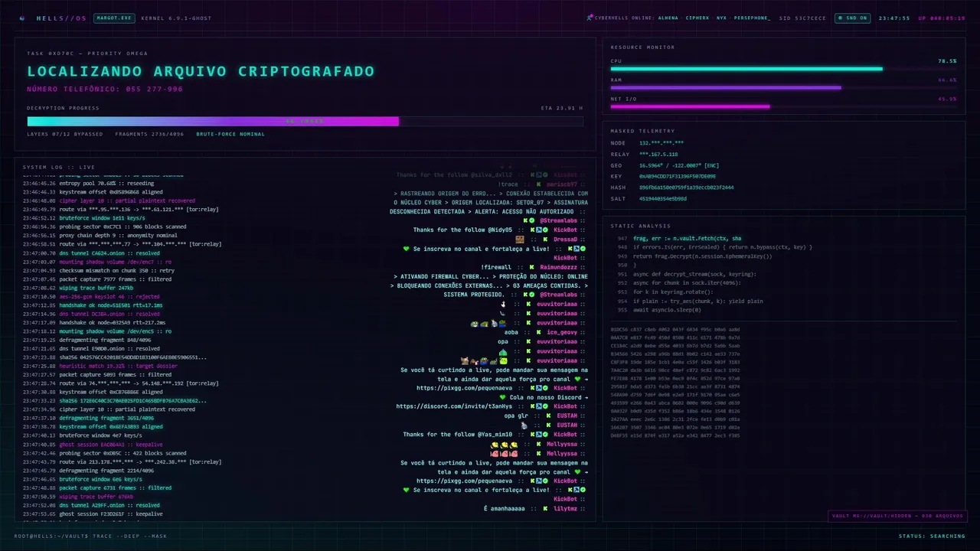Click the STATIC ANALYSIS panel header
Viewport: 980px width, 551px height.
click(x=640, y=226)
